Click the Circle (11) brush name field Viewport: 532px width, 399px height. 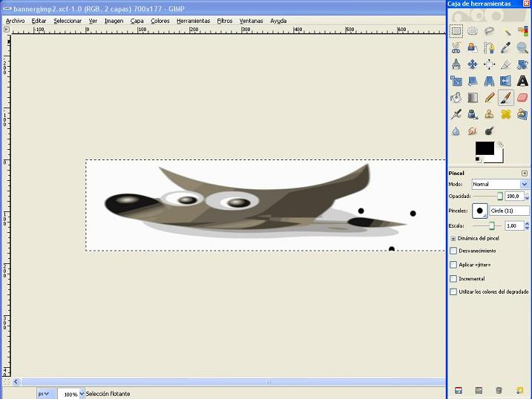[x=509, y=211]
